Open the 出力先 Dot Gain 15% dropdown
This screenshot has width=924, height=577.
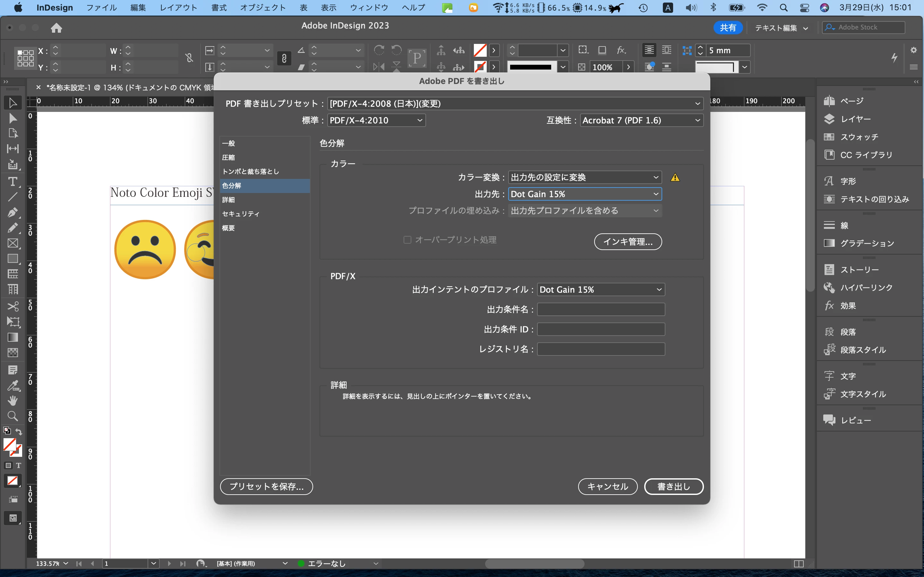coord(585,194)
